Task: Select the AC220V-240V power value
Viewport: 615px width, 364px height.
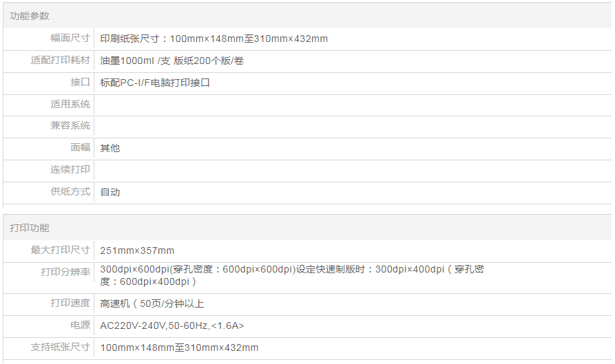Action: point(171,325)
